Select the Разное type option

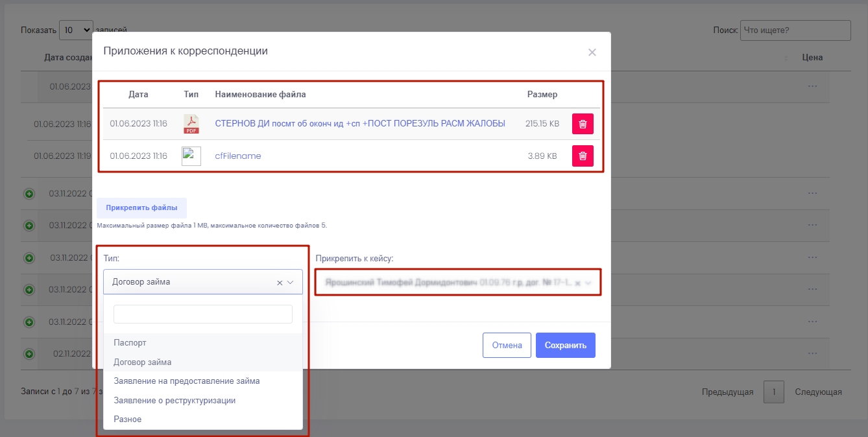point(128,419)
